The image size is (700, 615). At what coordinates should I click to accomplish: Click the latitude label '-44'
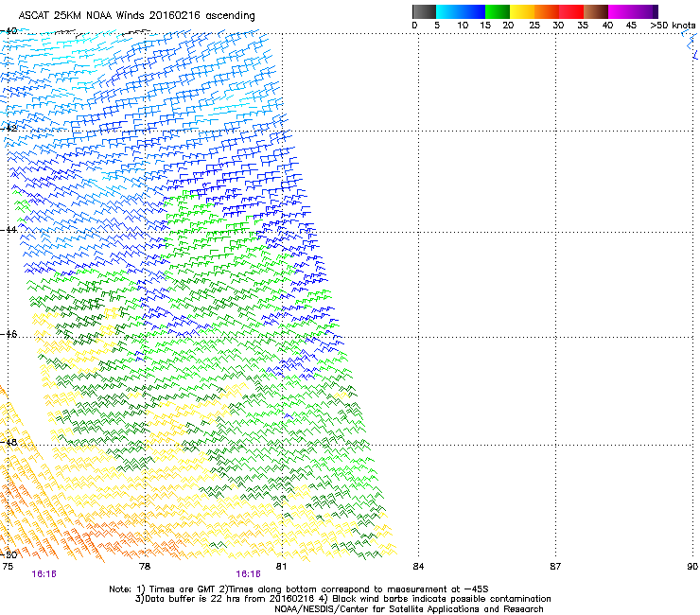point(9,230)
